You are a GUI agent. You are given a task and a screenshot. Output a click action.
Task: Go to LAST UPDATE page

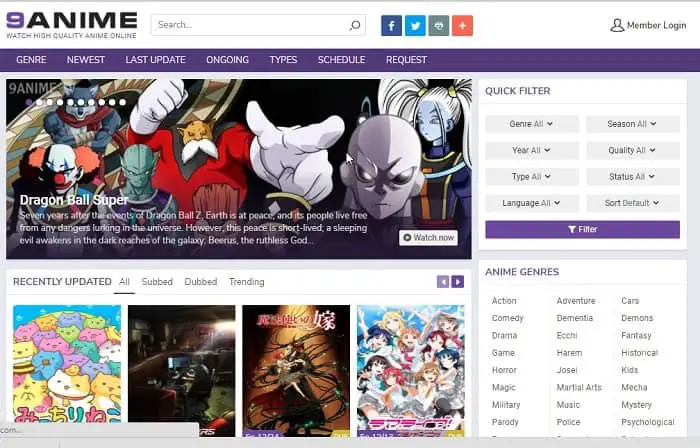[155, 60]
